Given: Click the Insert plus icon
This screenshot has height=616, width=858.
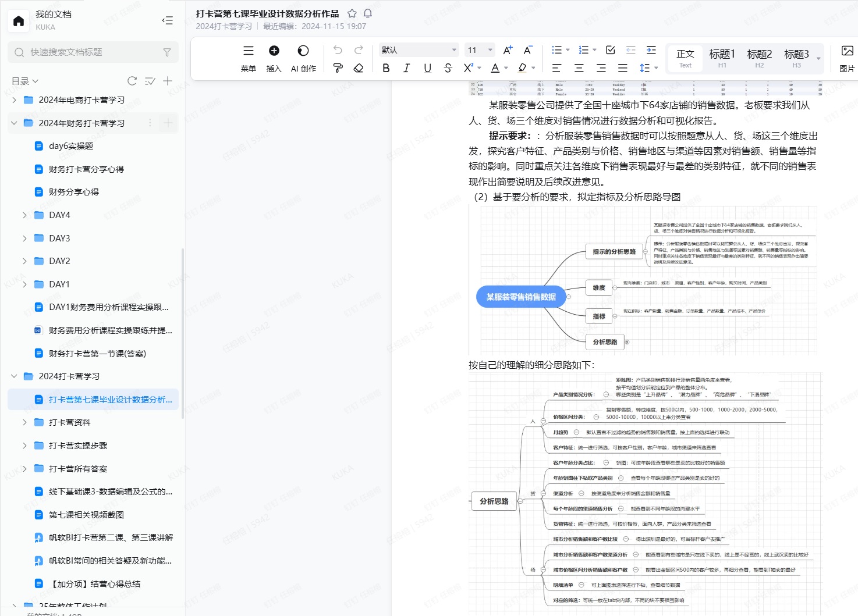Looking at the screenshot, I should click(274, 51).
